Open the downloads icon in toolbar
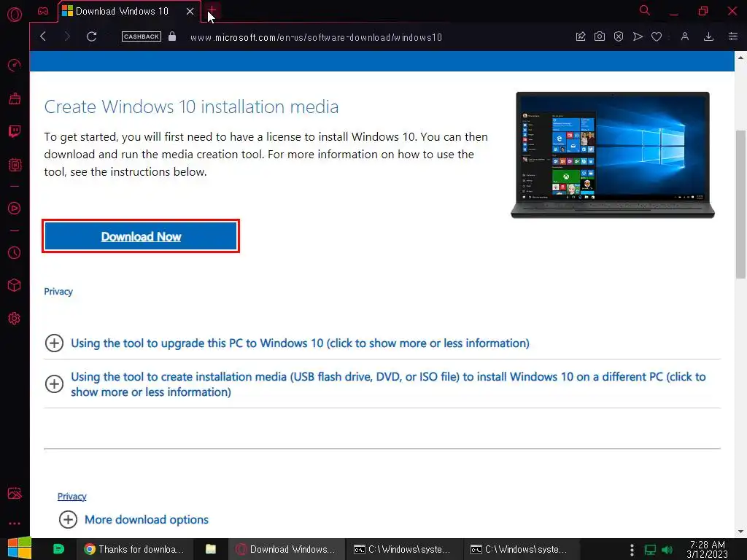 click(x=708, y=36)
